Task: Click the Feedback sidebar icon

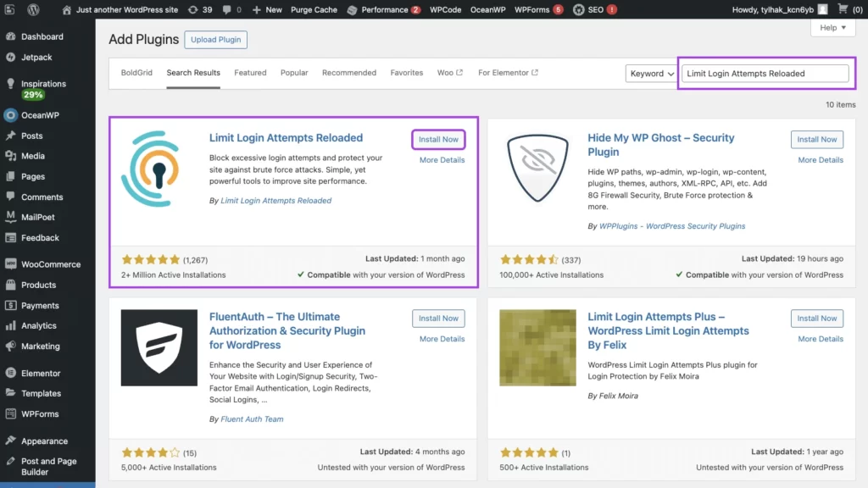Action: click(10, 238)
